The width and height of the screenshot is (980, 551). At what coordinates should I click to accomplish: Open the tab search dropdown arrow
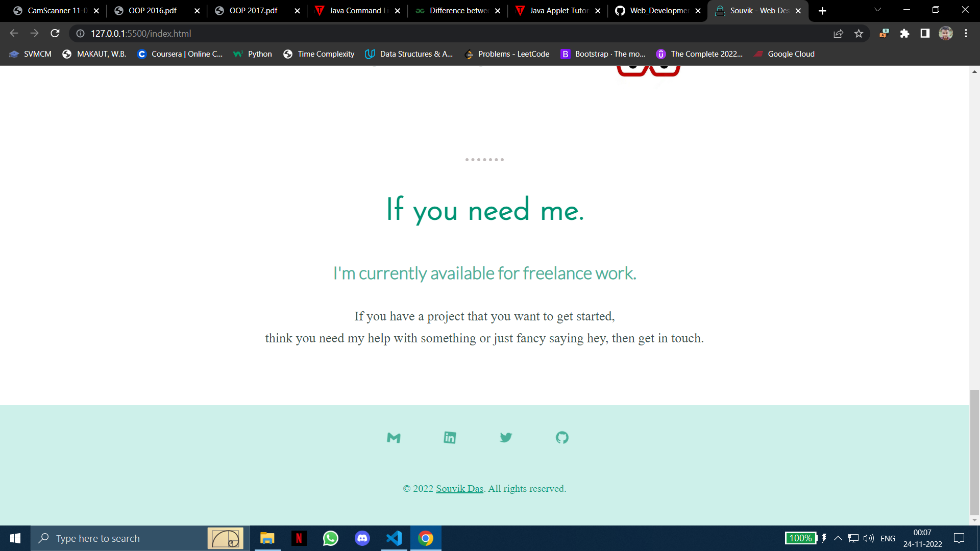[x=877, y=10]
